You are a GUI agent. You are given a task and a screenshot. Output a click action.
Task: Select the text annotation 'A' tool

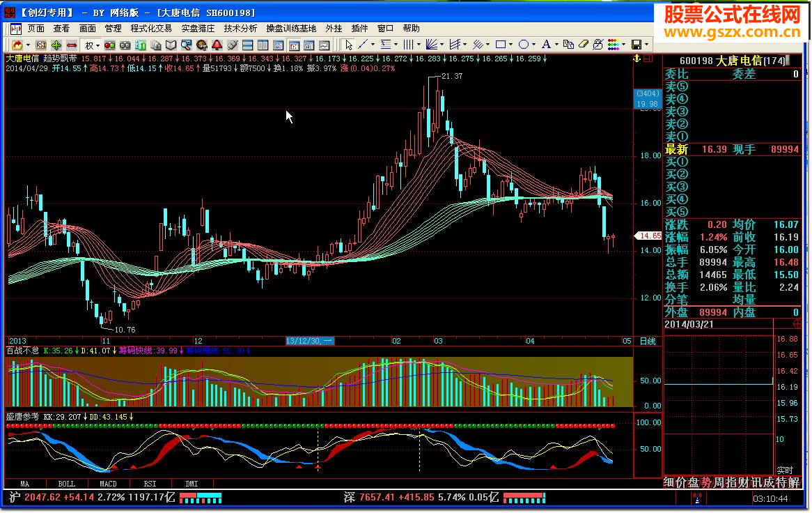click(546, 45)
